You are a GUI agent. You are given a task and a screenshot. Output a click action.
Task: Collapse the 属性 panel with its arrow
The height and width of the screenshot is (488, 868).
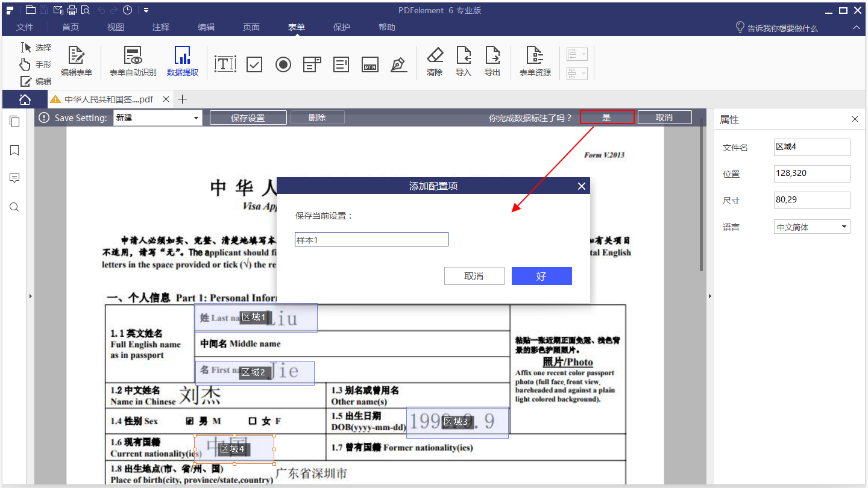(709, 296)
